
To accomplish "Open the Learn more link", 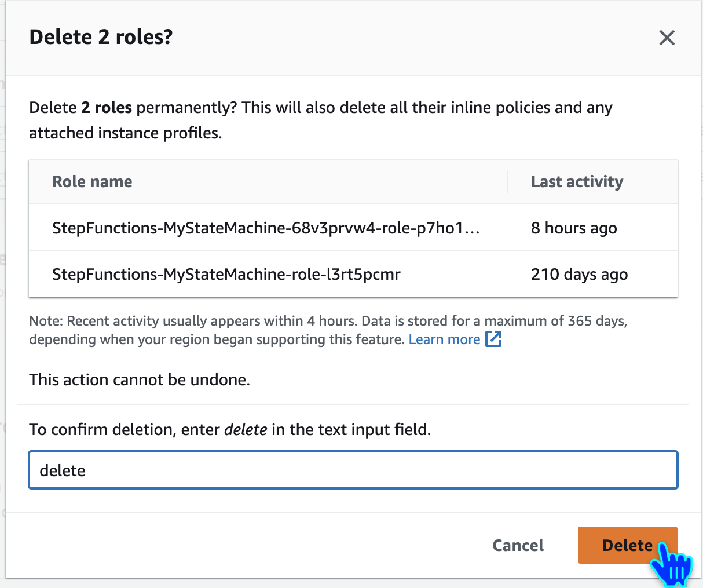I will (x=444, y=339).
